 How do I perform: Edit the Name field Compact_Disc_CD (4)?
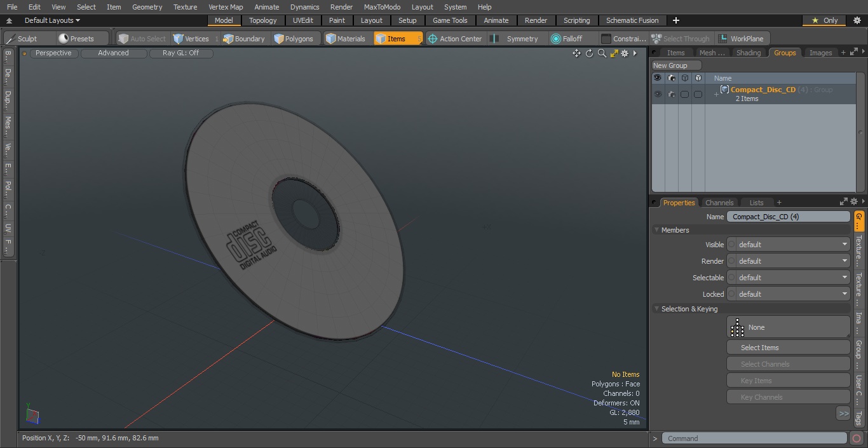click(x=788, y=217)
